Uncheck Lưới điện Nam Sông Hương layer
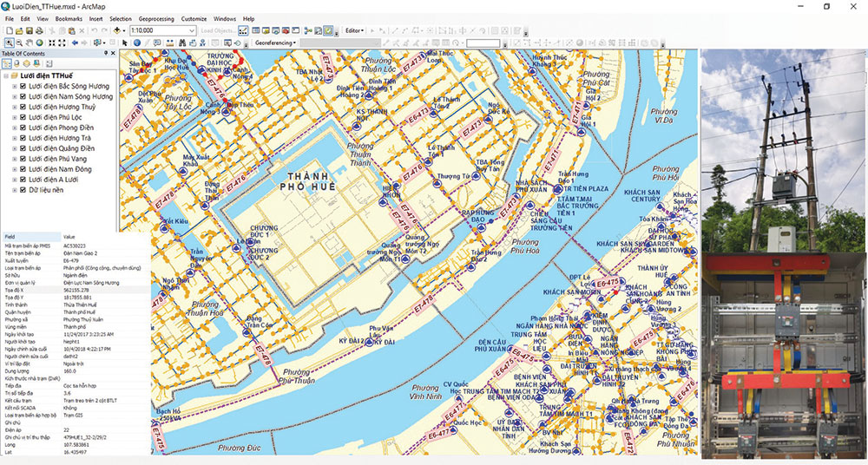 click(x=23, y=97)
